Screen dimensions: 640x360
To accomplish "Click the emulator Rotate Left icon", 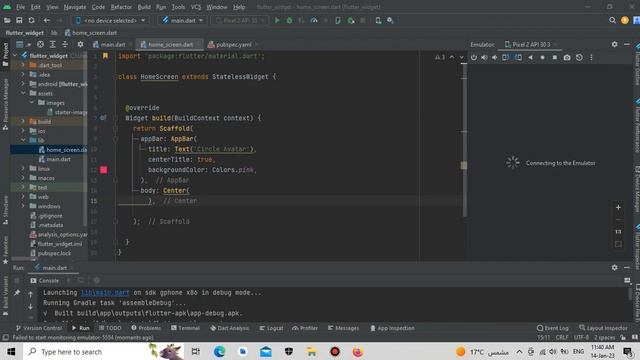I will (506, 58).
